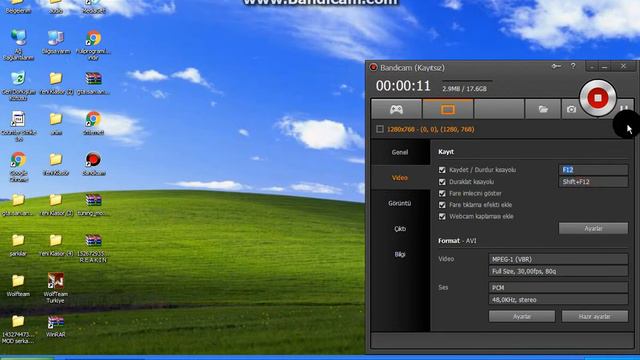Open the Yeni Klasör (2) folder
The image size is (640, 360).
[x=56, y=83]
